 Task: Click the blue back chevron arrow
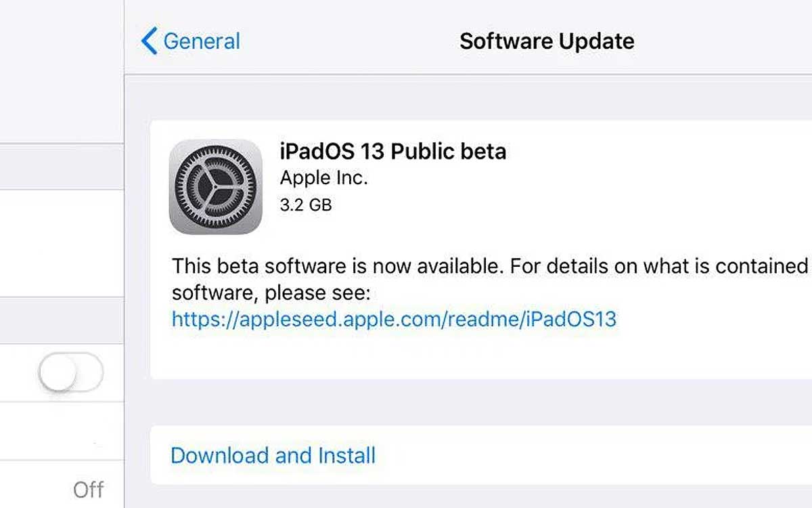coord(149,41)
